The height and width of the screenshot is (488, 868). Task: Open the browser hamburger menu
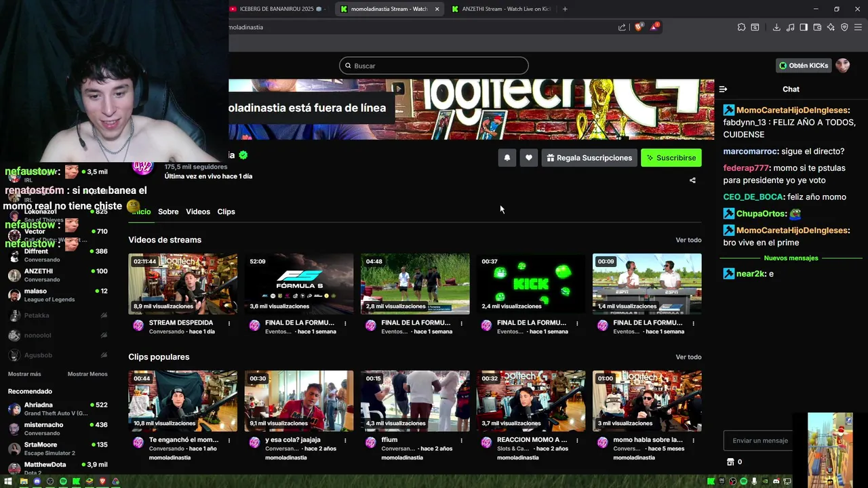(x=858, y=27)
